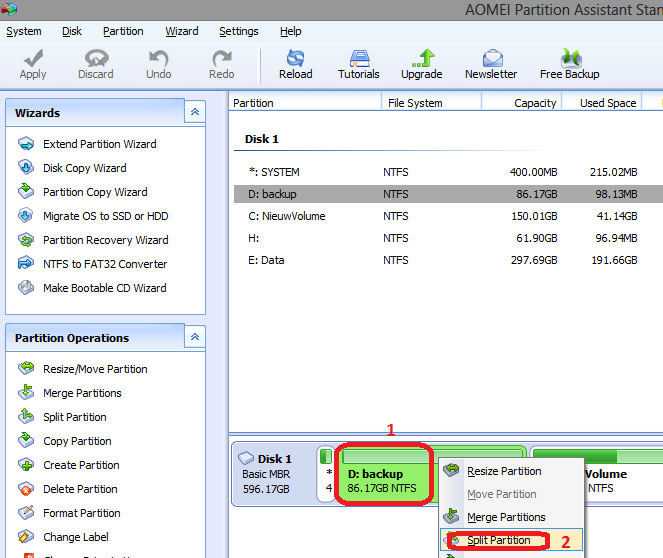
Task: Click Merge Partitions sidebar icon
Action: [26, 393]
